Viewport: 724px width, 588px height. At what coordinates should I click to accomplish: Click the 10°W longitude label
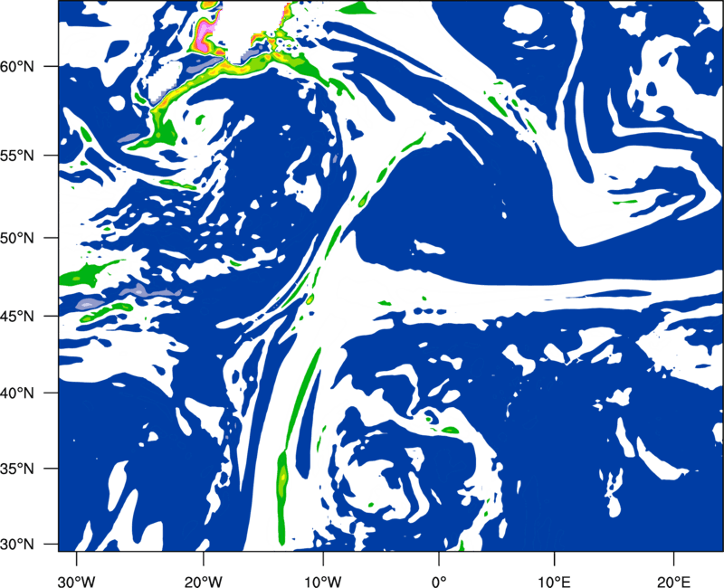point(323,582)
